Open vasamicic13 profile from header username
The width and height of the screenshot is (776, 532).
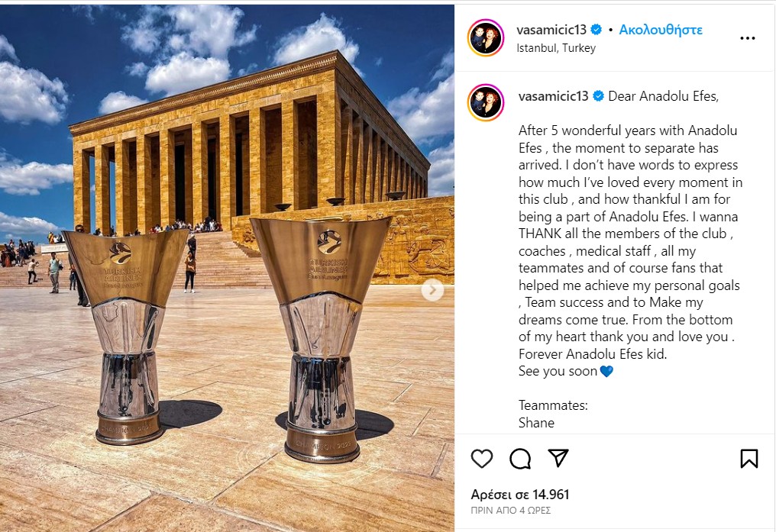[x=551, y=30]
